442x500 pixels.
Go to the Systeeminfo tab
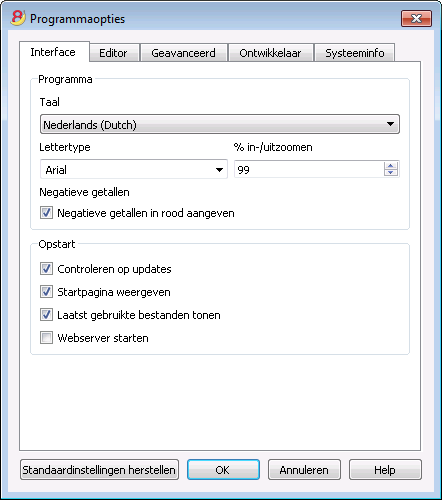pyautogui.click(x=355, y=53)
